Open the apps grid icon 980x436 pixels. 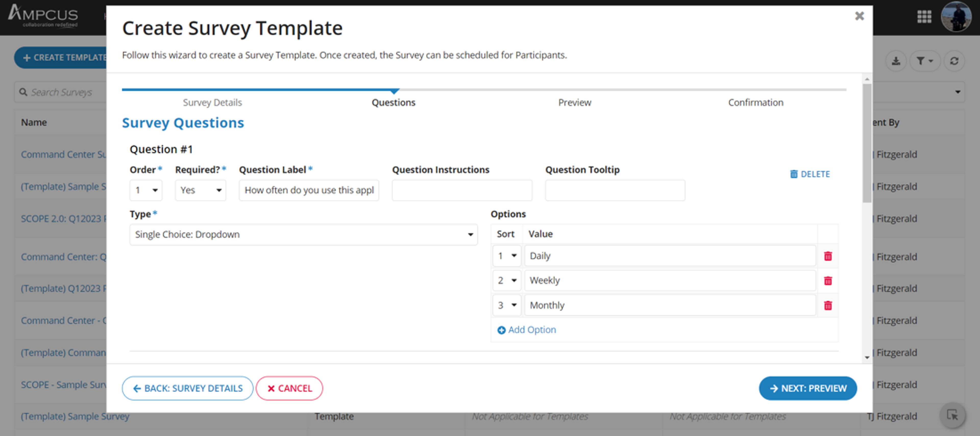point(924,17)
